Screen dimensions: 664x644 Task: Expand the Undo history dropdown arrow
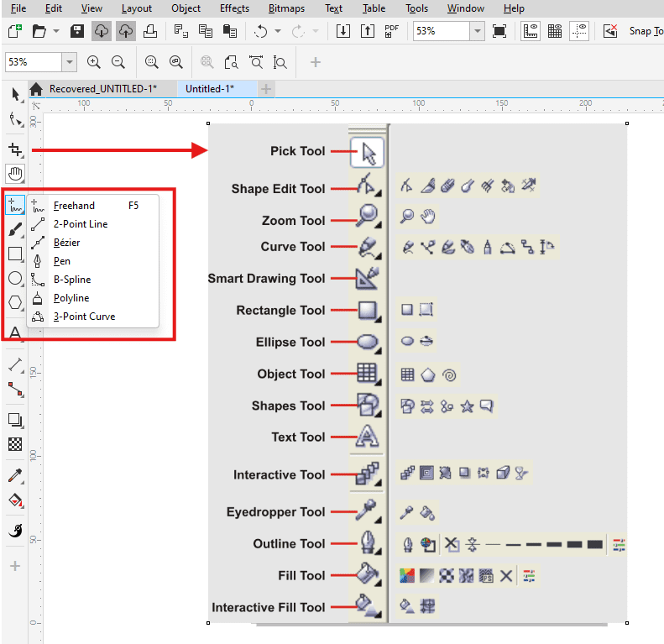(x=279, y=31)
